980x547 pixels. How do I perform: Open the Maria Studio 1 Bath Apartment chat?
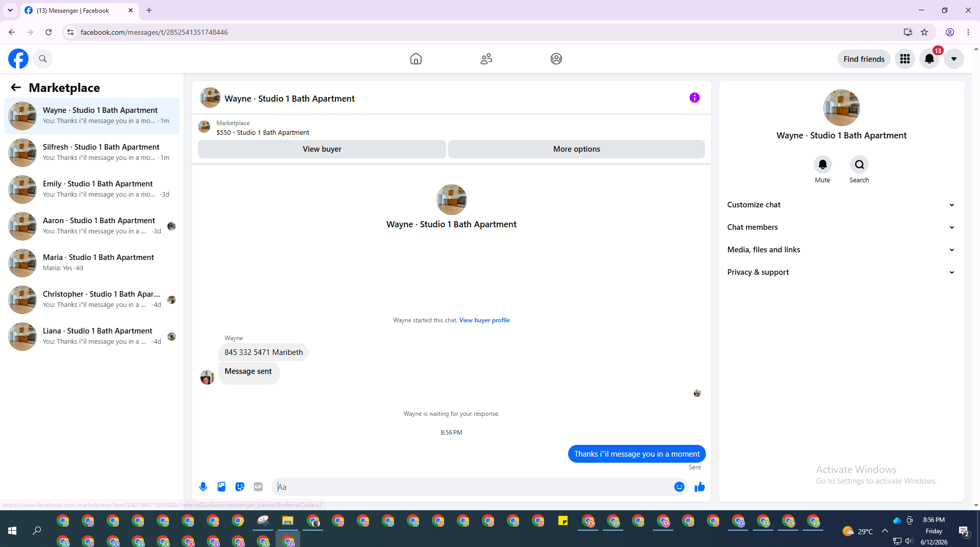pos(92,263)
